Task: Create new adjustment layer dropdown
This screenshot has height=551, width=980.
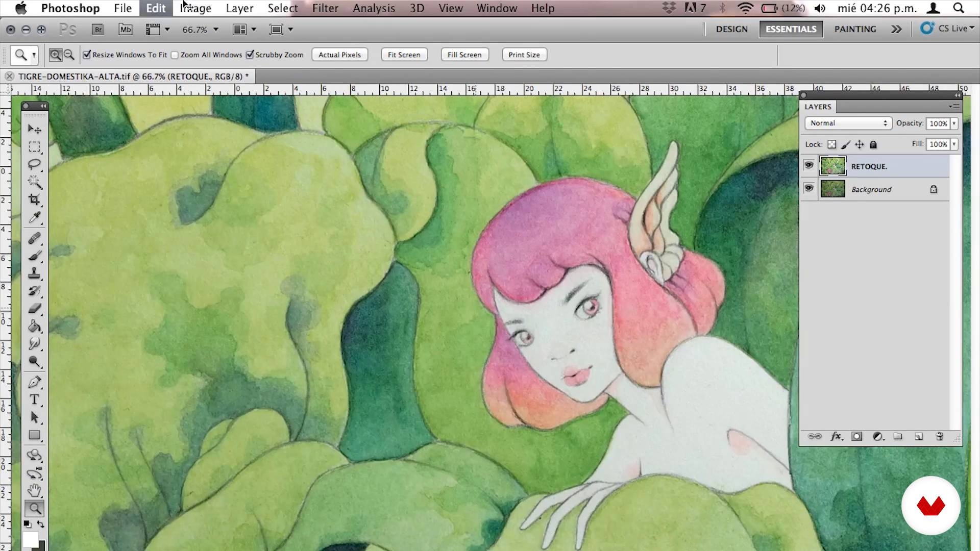Action: click(878, 437)
